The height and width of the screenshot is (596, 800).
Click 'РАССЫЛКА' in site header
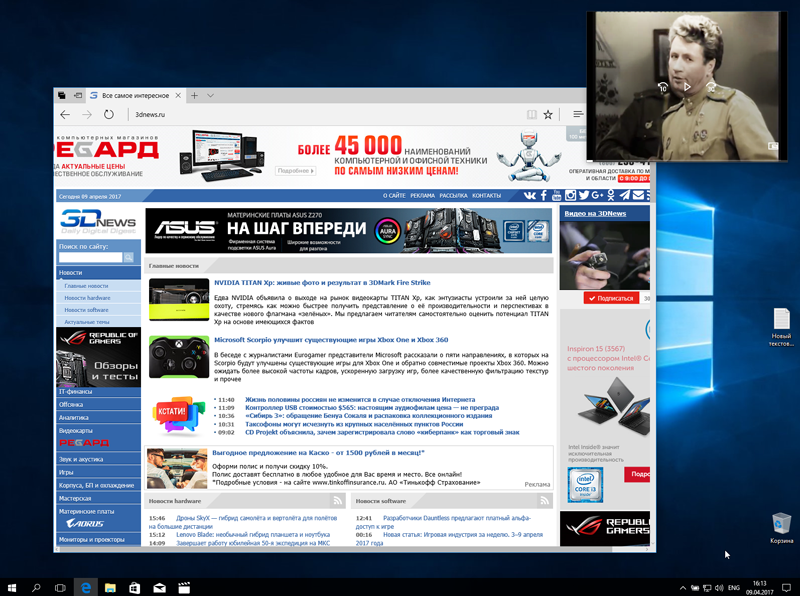(x=453, y=196)
